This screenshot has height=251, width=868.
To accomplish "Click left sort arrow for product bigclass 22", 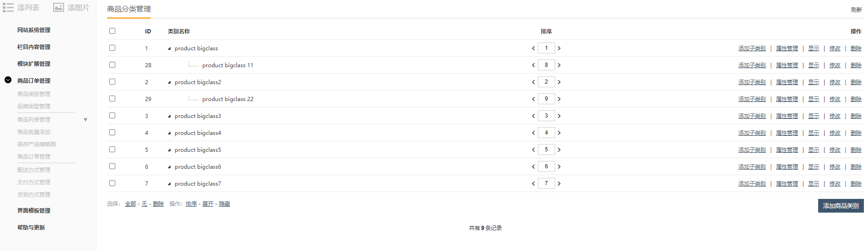I will (533, 99).
